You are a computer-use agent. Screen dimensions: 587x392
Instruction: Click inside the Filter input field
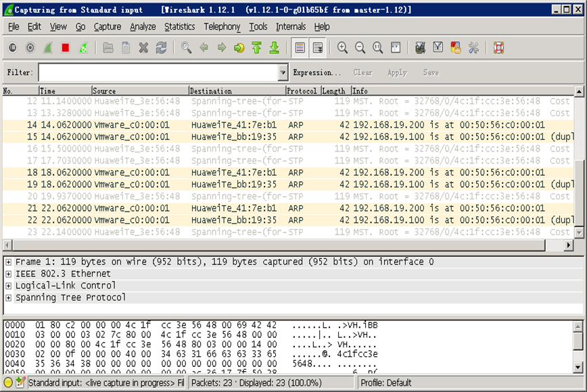click(x=159, y=72)
